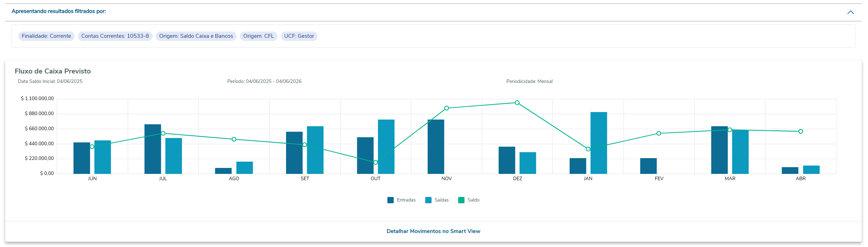This screenshot has height=247, width=868.
Task: Click the Saldo line point for AGO
Action: point(234,139)
